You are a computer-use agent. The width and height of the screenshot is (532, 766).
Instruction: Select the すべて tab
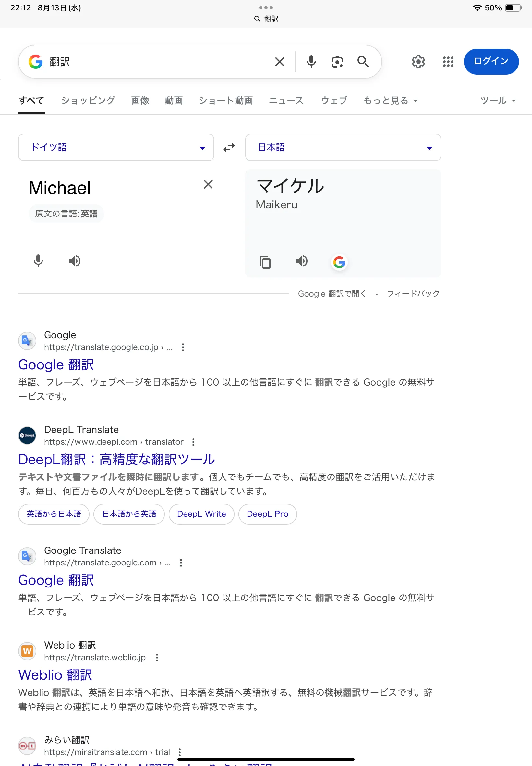31,100
